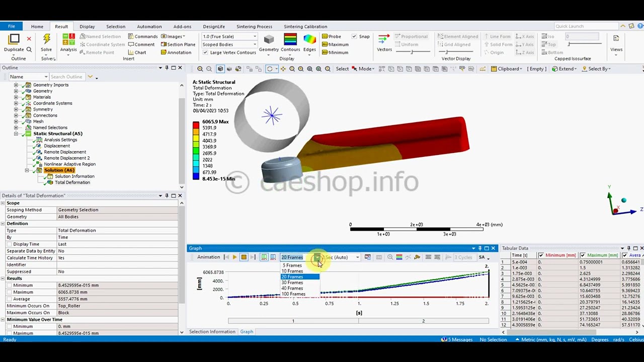Viewport: 644px width, 362px height.
Task: Open the Select By button
Action: 596,69
